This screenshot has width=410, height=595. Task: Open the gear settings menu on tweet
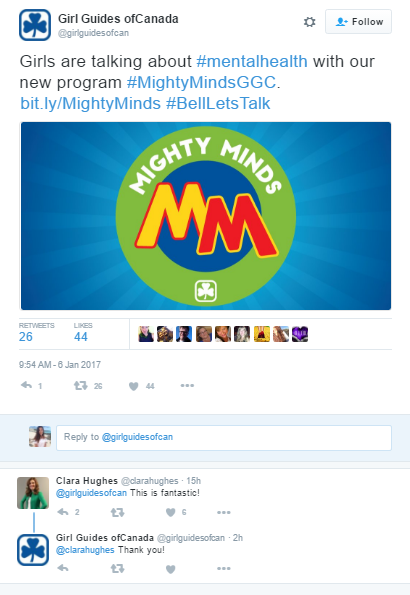pos(309,22)
